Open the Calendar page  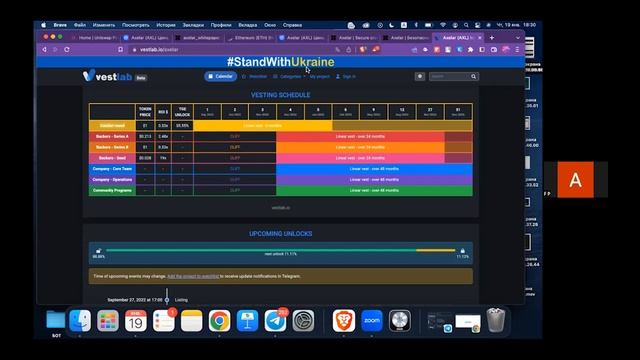[x=220, y=76]
